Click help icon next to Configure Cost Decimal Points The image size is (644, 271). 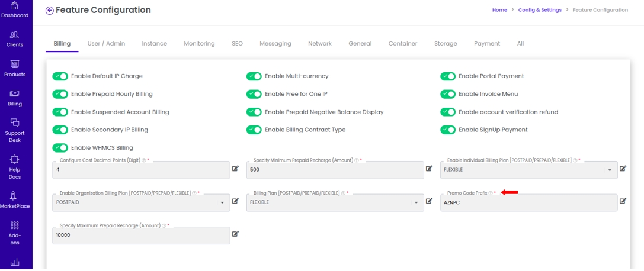point(144,160)
